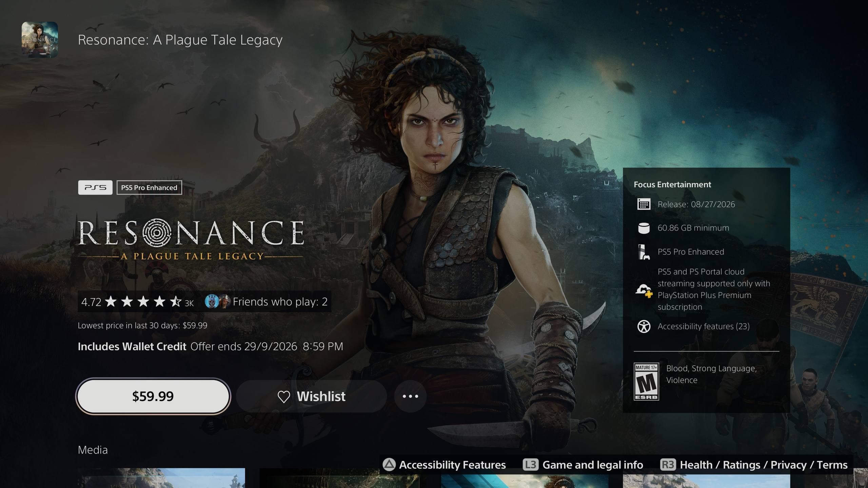Click the storage size disk icon
The width and height of the screenshot is (868, 488).
tap(644, 228)
